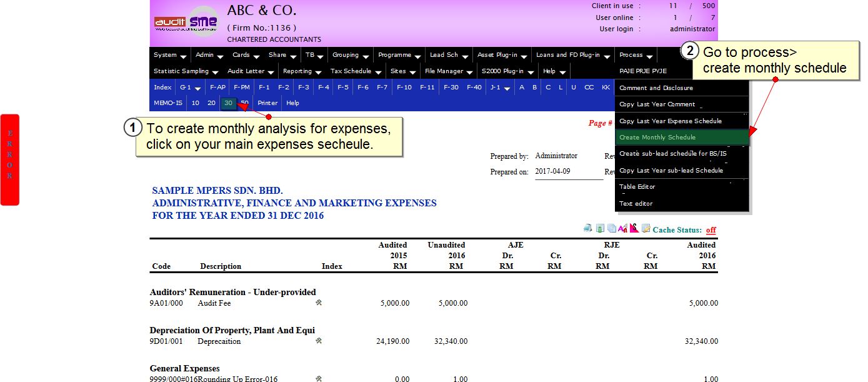This screenshot has width=868, height=382.
Task: Click the red ERROR side tab
Action: 10,159
